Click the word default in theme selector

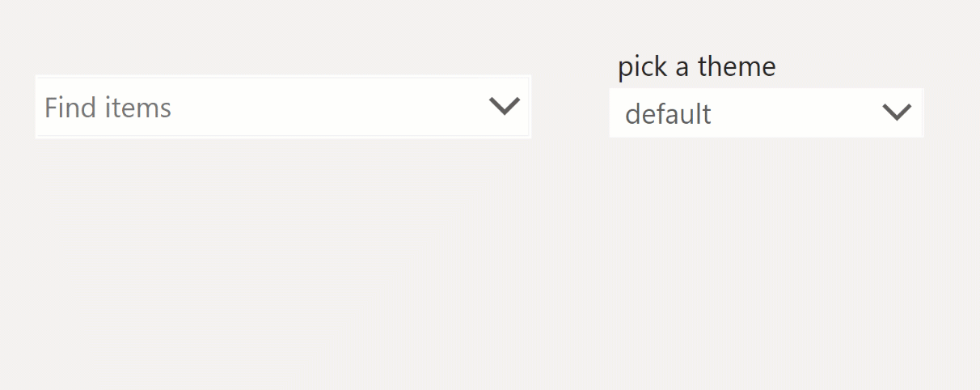tap(668, 114)
